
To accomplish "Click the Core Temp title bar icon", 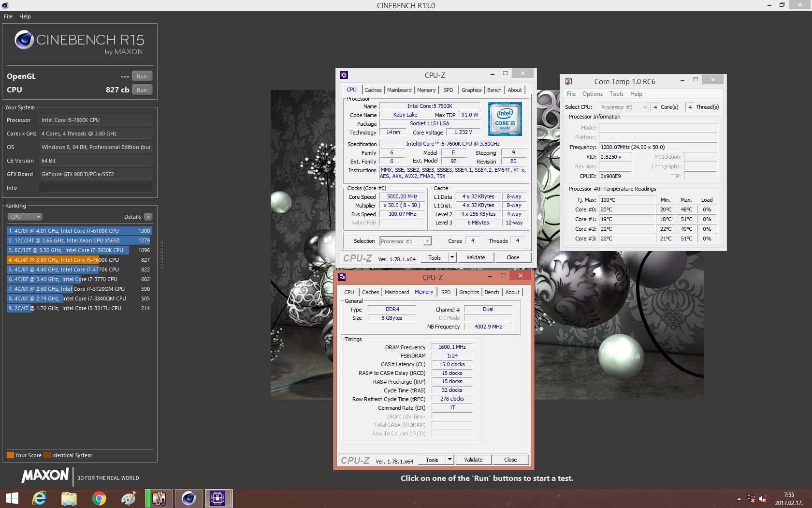I will coord(568,81).
